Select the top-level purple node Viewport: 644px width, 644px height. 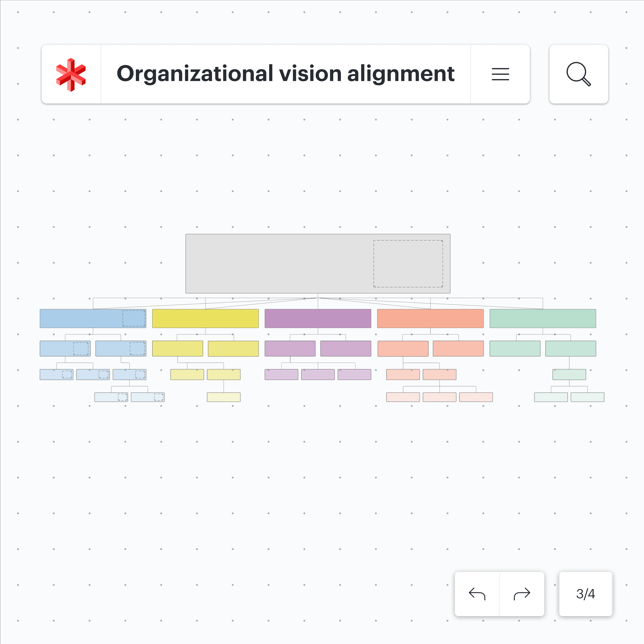coord(318,318)
